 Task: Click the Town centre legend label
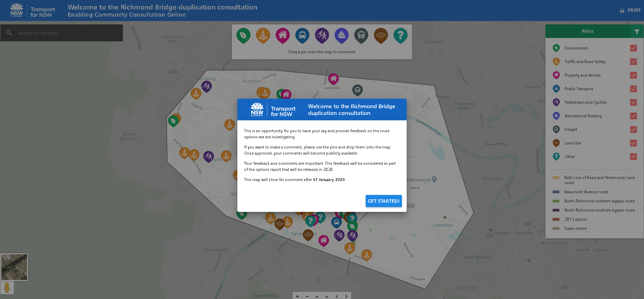[575, 228]
